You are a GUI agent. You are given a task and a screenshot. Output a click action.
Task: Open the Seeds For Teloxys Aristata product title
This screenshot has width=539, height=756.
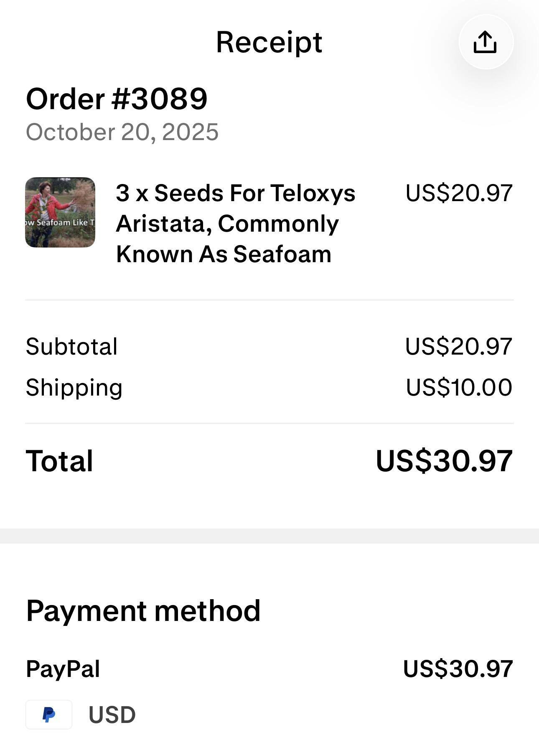pyautogui.click(x=236, y=223)
